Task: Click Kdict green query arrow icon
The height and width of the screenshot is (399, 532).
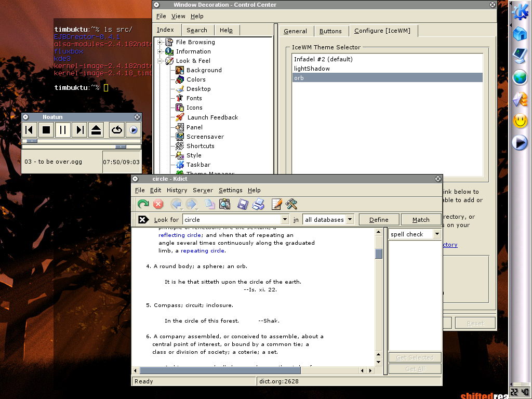Action: (x=143, y=204)
